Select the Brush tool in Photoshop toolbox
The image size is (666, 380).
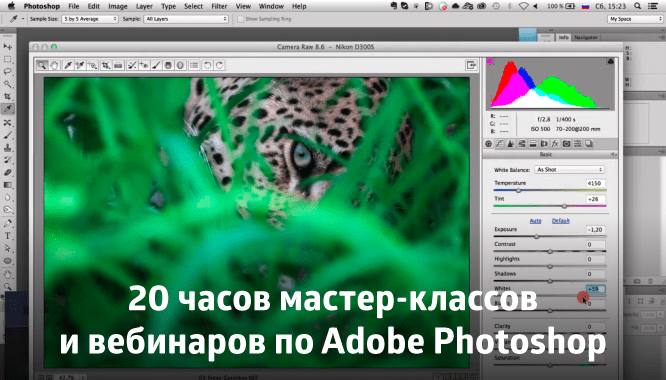[x=8, y=135]
